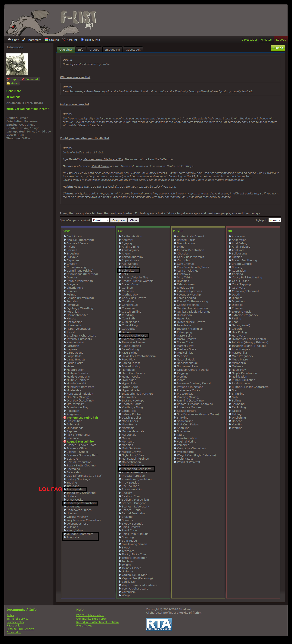Click the Clear button
The height and width of the screenshot is (644, 292).
(x=134, y=220)
